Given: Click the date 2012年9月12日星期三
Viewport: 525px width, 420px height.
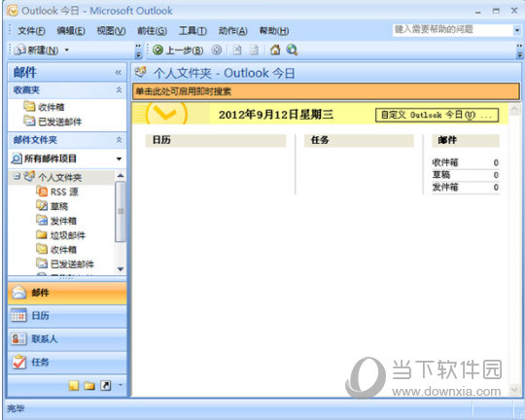Looking at the screenshot, I should [276, 115].
